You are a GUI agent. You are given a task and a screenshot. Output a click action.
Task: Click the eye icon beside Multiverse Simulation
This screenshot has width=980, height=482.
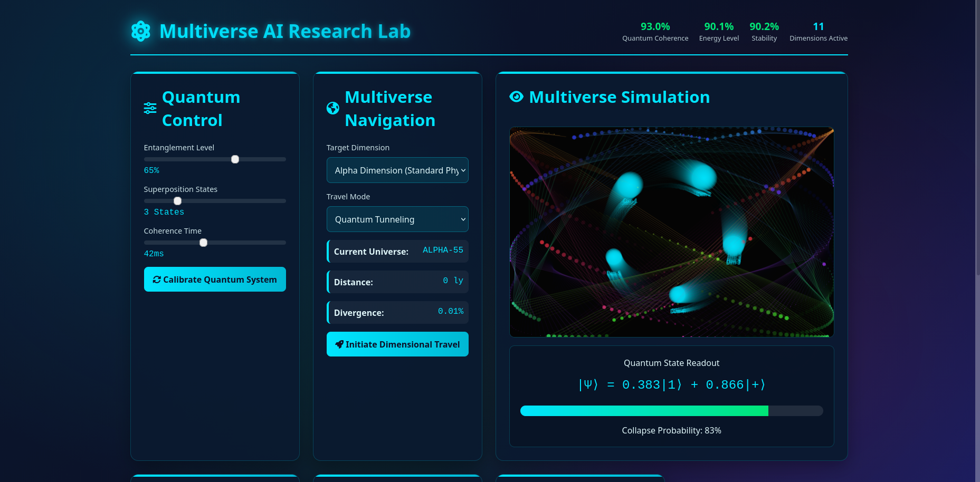pyautogui.click(x=516, y=97)
